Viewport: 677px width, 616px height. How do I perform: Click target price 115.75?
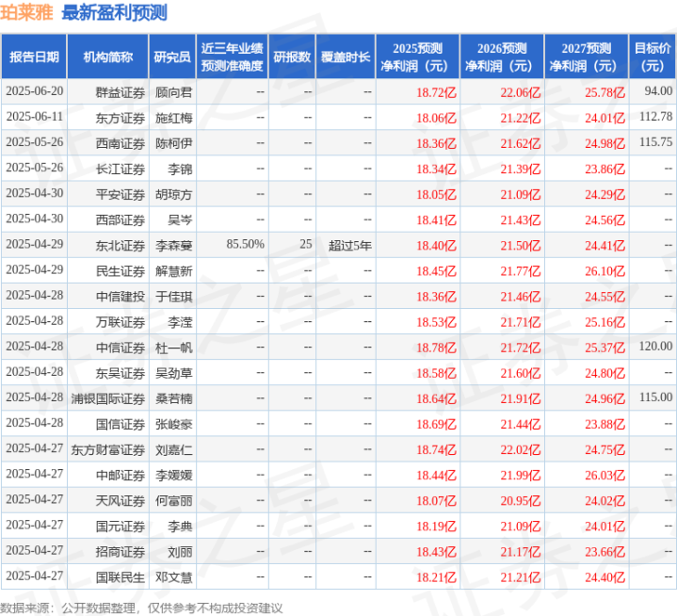(x=656, y=141)
